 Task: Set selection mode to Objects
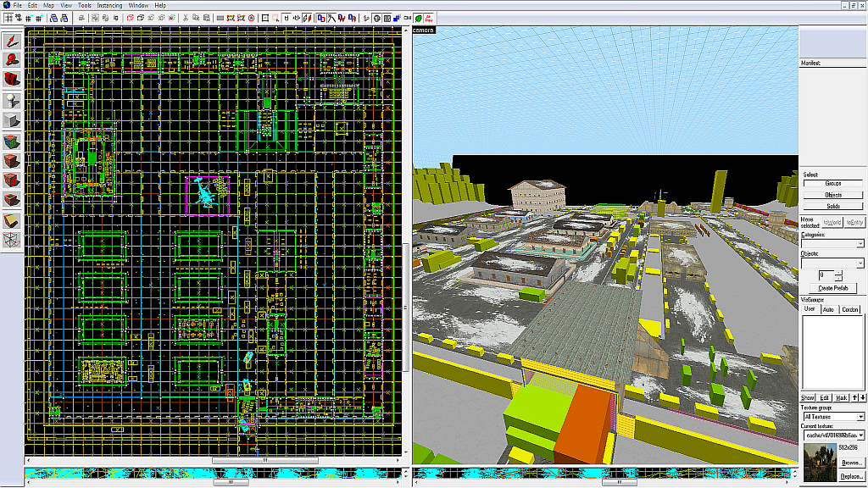click(x=833, y=195)
